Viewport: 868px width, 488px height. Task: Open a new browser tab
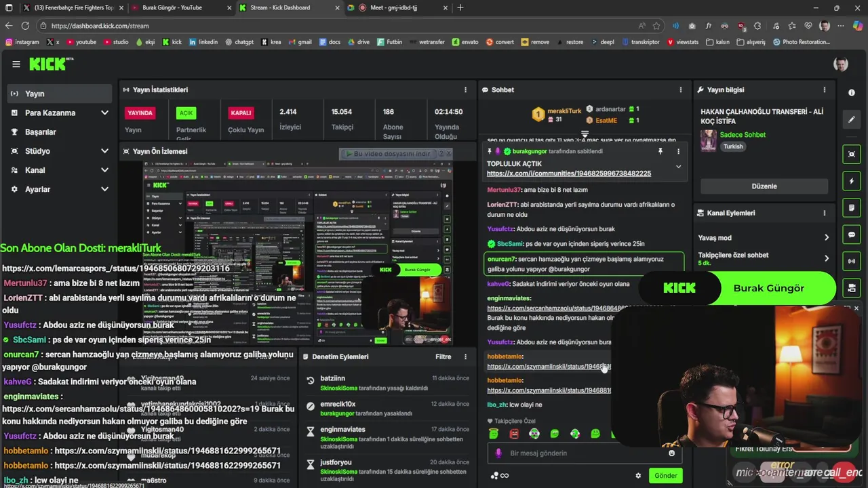(x=460, y=7)
